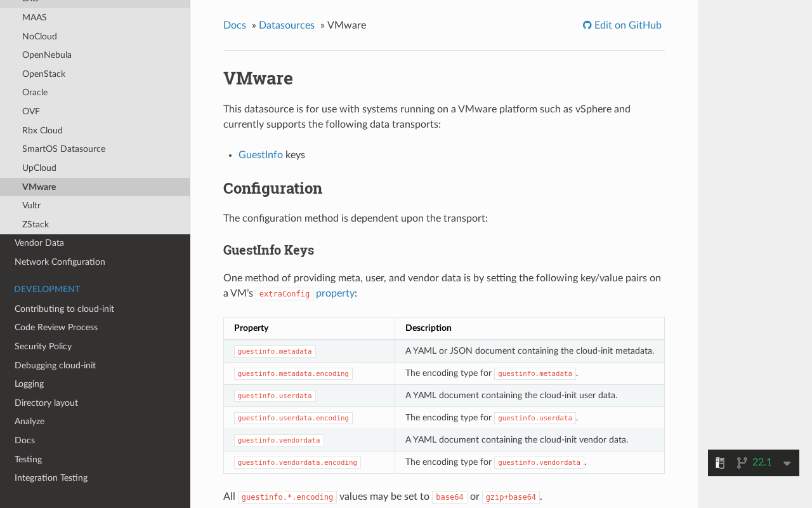Click the Docs breadcrumb link
Viewport: 812px width, 508px height.
[235, 24]
